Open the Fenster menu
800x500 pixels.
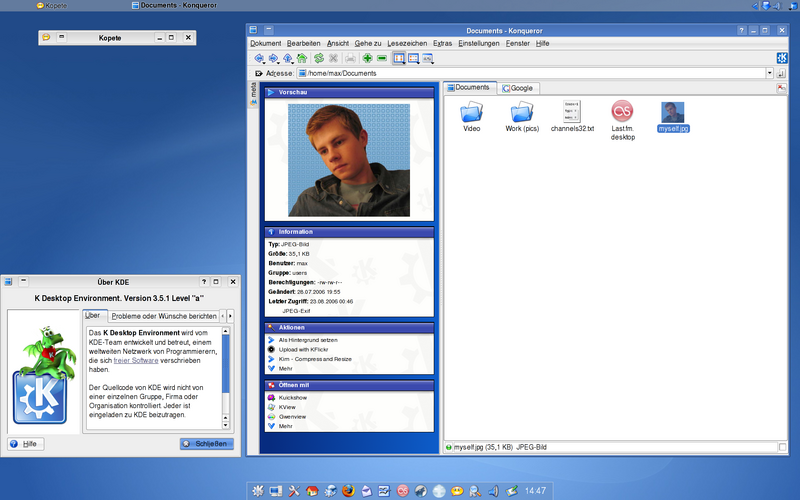pos(518,43)
